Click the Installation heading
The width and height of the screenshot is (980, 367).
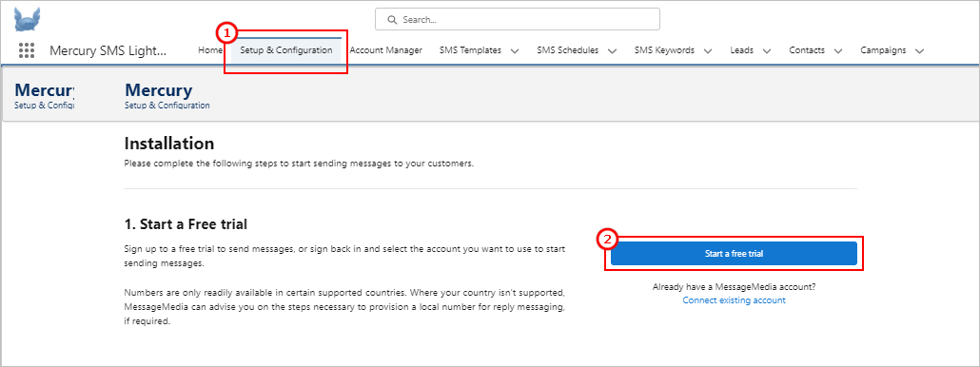point(169,144)
